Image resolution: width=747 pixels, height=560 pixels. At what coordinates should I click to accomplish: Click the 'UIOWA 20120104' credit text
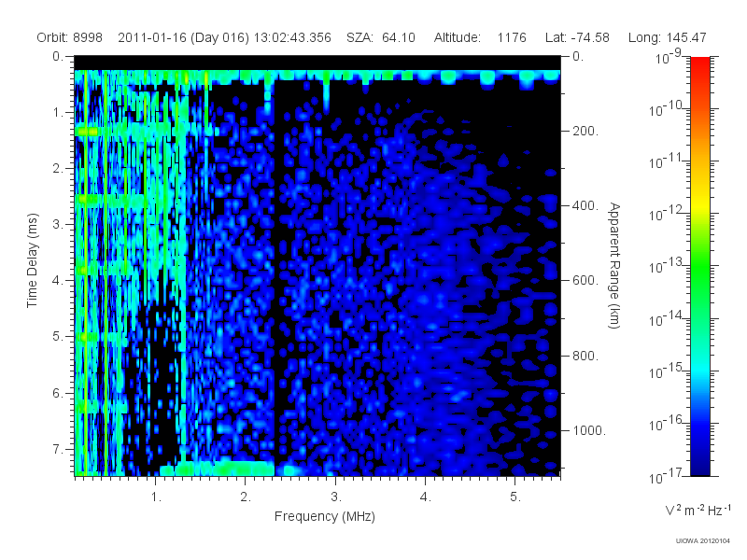point(703,541)
